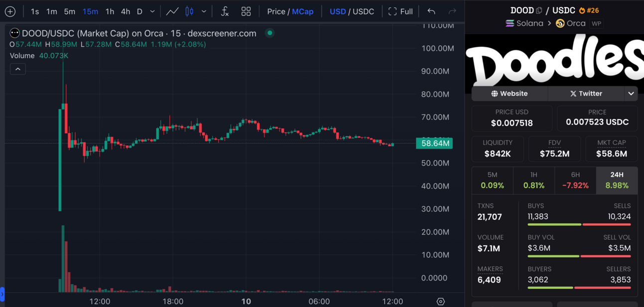Open the layout grid icon
Viewport: 644px width, 307px height.
click(246, 11)
